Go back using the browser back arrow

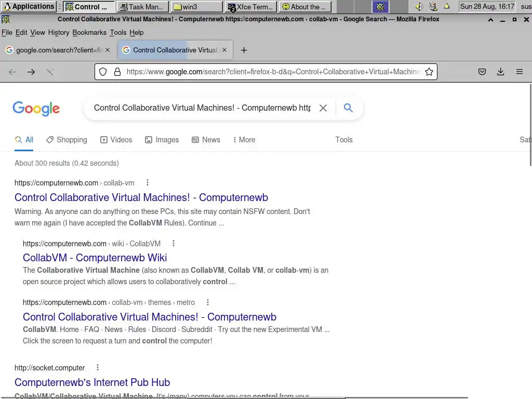point(12,72)
